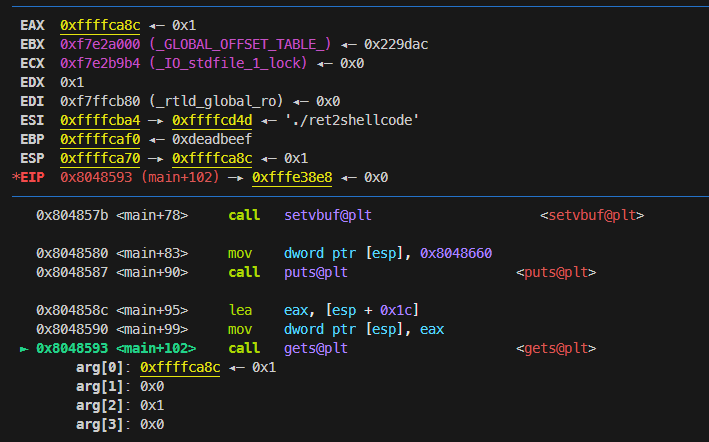Screen dimensions: 709x442
Task: Select the ESP value 0xffffca70
Action: pos(100,158)
